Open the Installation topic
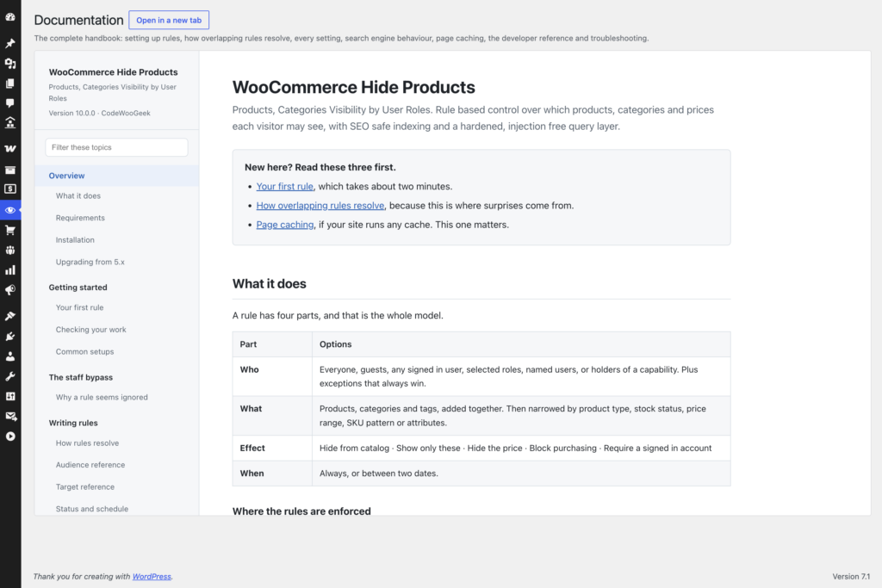The height and width of the screenshot is (588, 882). pos(75,239)
